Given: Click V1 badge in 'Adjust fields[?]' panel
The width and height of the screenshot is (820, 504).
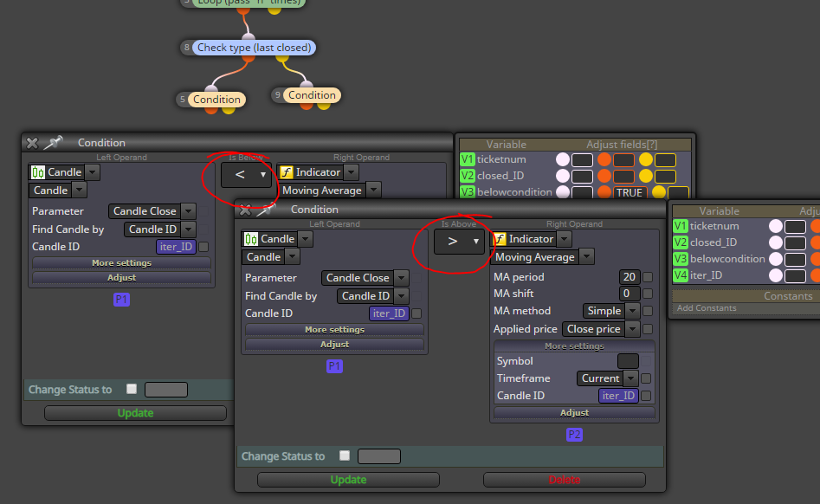Looking at the screenshot, I should tap(468, 159).
